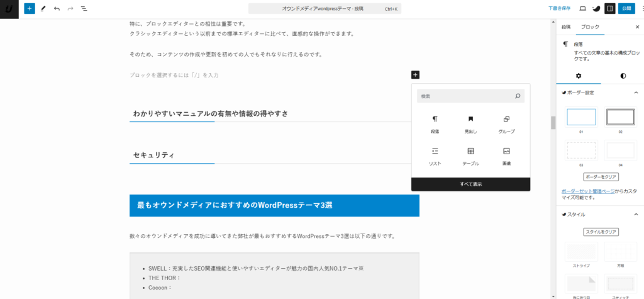Image resolution: width=644 pixels, height=299 pixels.
Task: Insert a 段落 paragraph block
Action: coord(435,125)
